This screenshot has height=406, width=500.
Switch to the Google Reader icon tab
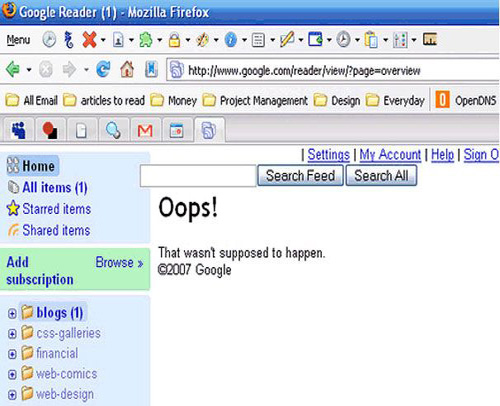pyautogui.click(x=209, y=130)
